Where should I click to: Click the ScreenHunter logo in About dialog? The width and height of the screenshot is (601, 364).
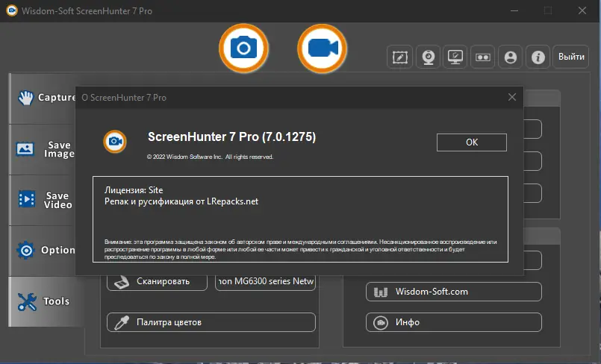pos(115,142)
